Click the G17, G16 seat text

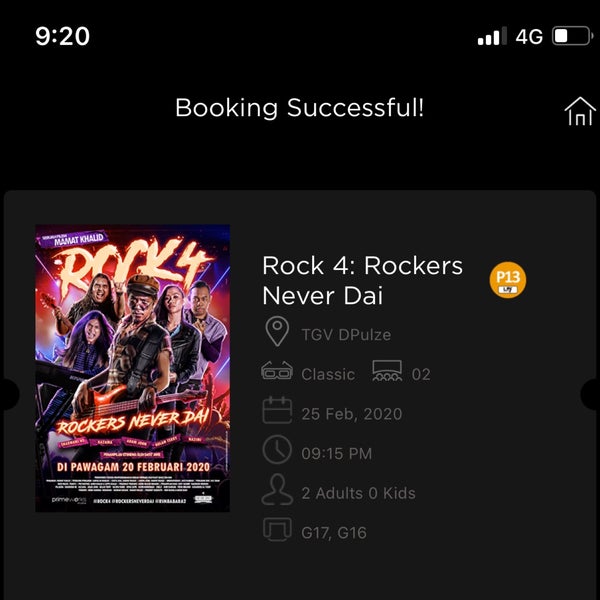[334, 533]
